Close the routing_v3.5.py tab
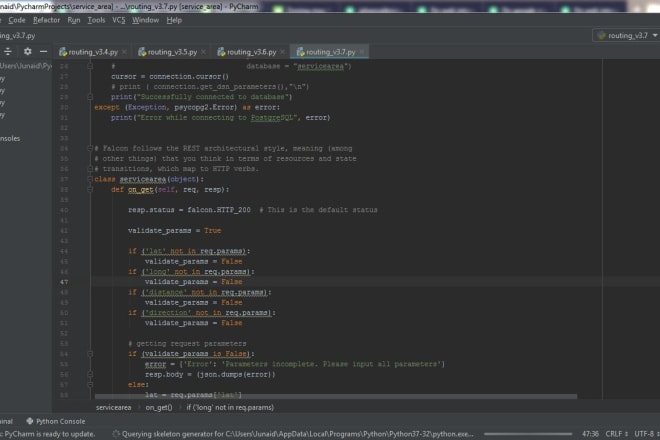660x440 pixels. [x=203, y=52]
